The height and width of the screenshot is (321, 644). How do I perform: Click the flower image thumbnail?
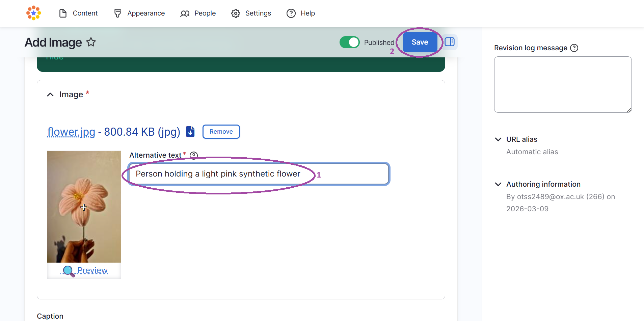pyautogui.click(x=84, y=207)
